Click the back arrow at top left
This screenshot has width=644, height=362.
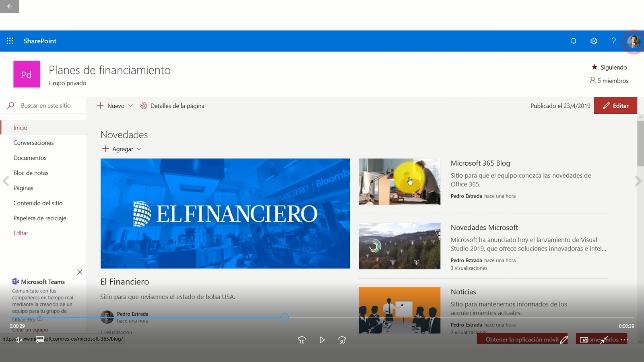tap(10, 6)
